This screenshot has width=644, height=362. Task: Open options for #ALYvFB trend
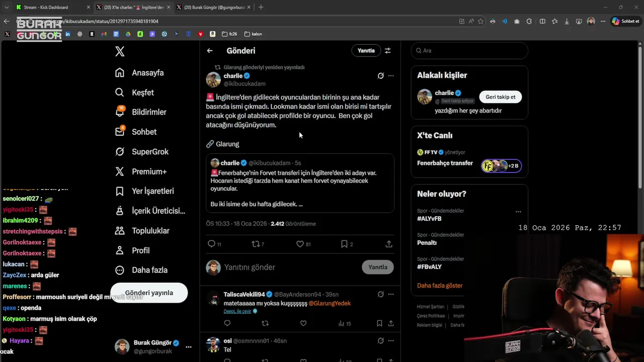pos(518,212)
